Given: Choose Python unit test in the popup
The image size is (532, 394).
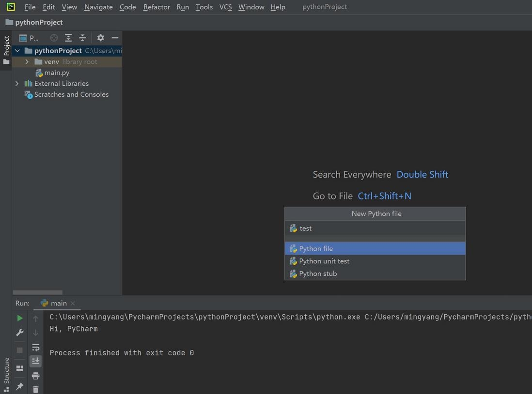Looking at the screenshot, I should (x=324, y=261).
